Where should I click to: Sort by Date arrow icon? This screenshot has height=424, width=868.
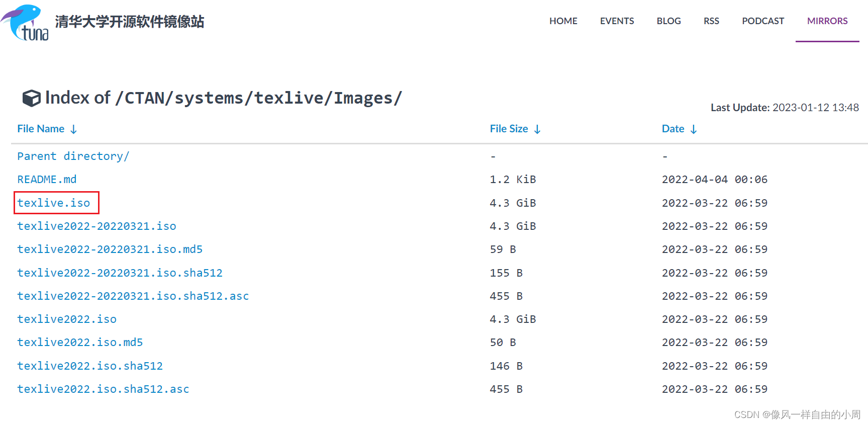point(694,129)
